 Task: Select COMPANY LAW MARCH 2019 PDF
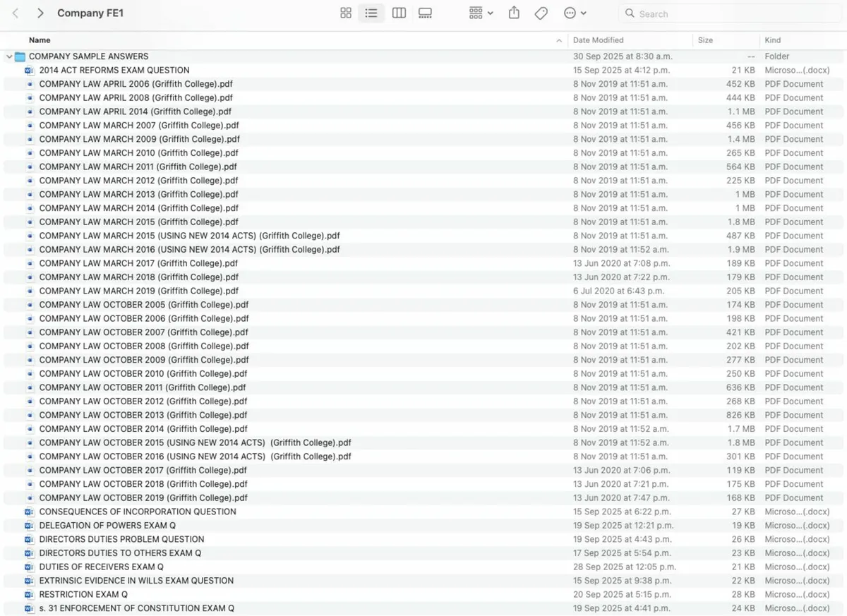[138, 291]
